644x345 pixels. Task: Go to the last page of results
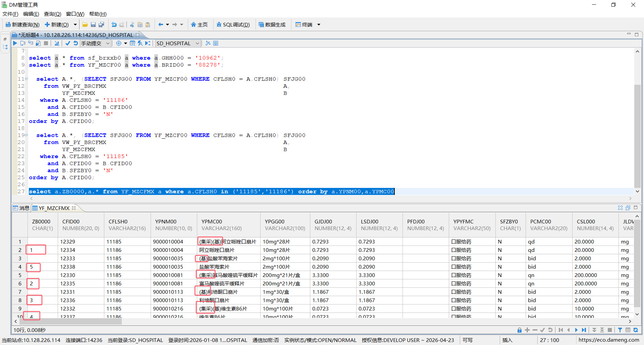[x=584, y=330]
